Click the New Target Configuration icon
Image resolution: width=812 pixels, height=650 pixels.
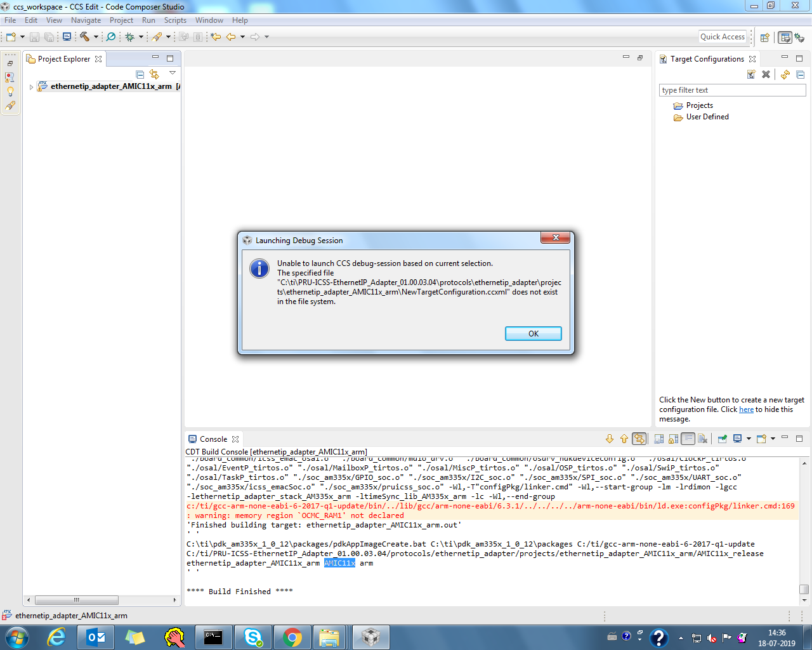coord(751,74)
